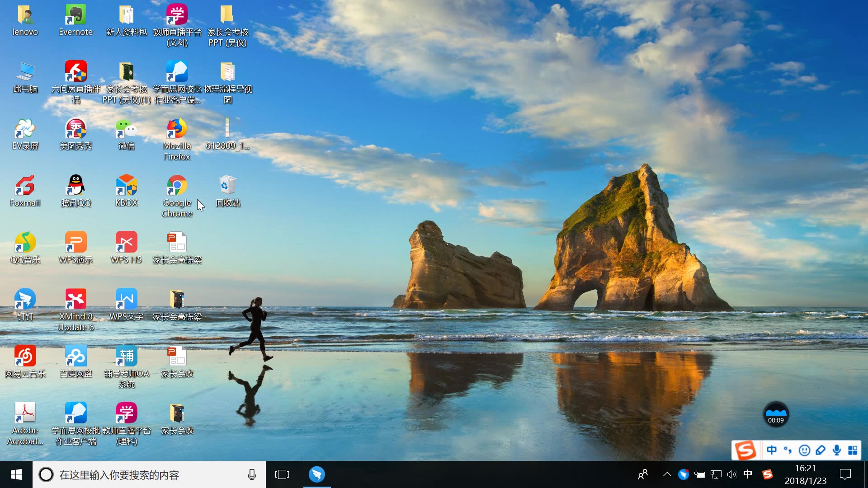This screenshot has width=868, height=488.
Task: Launch 腾讯QQ messenger
Action: 76,191
